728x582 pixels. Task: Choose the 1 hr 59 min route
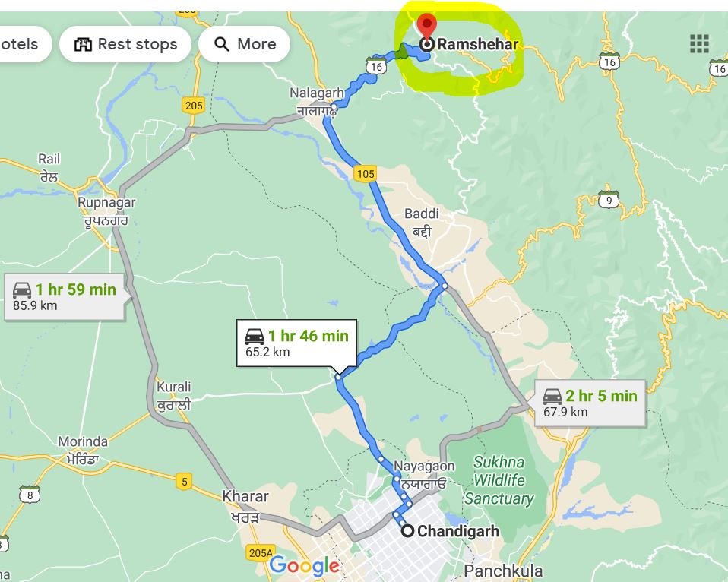tap(65, 297)
